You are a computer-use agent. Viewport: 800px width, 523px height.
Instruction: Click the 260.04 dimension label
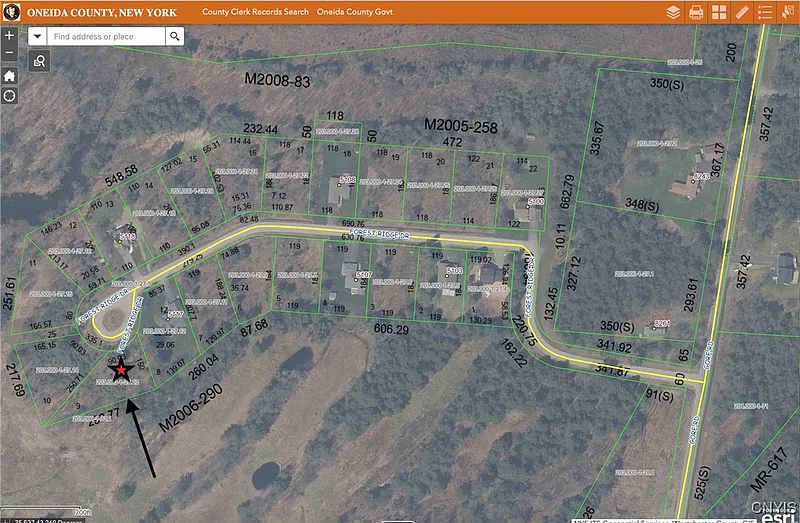click(x=204, y=367)
